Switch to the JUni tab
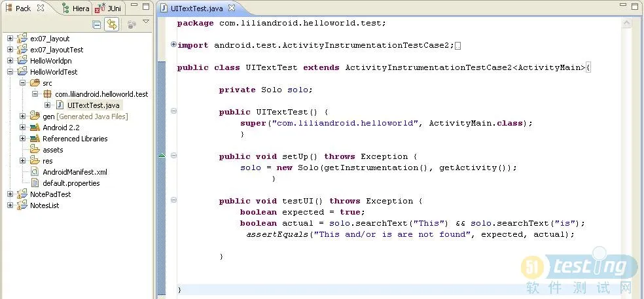This screenshot has height=299, width=644. pos(107,9)
